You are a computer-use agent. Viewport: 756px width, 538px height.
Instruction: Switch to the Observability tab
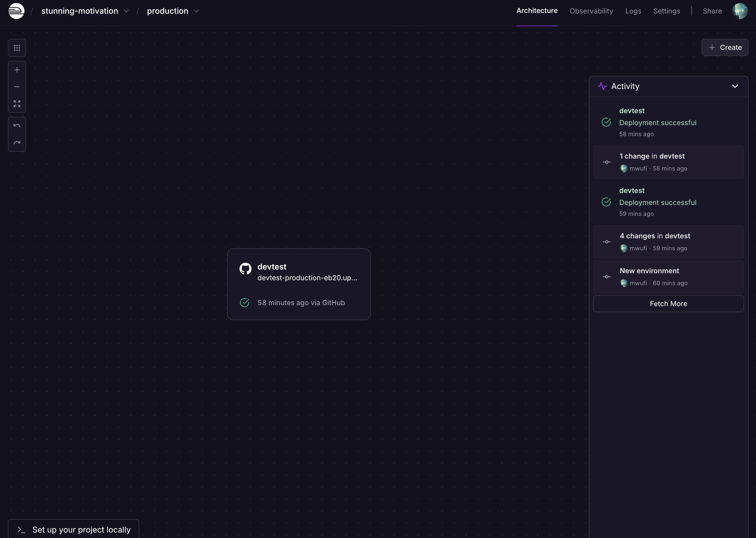point(591,11)
